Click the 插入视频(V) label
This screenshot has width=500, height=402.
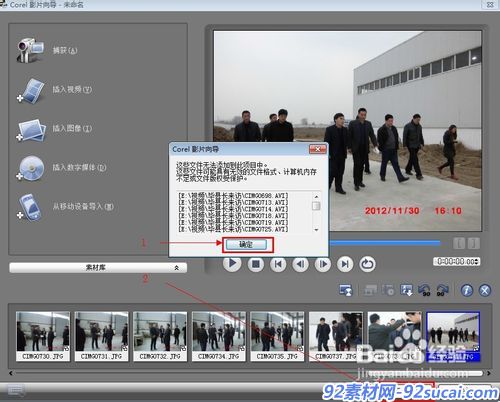coord(72,89)
